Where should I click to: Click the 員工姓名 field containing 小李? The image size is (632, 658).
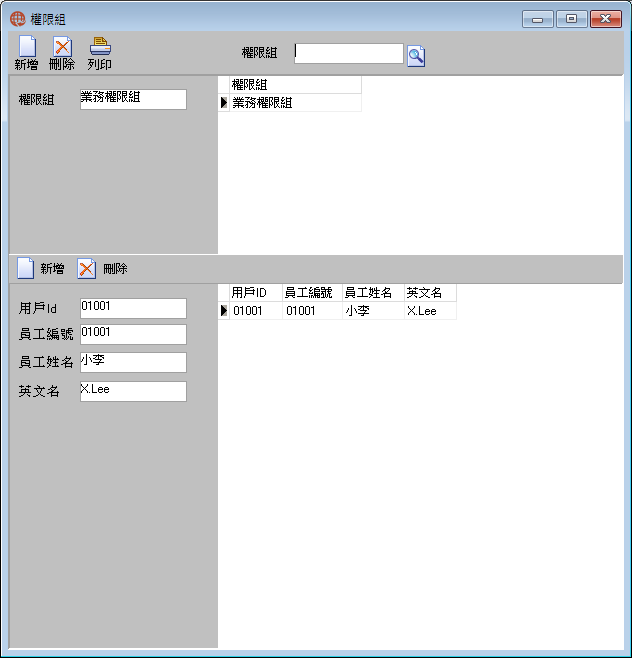tap(133, 362)
